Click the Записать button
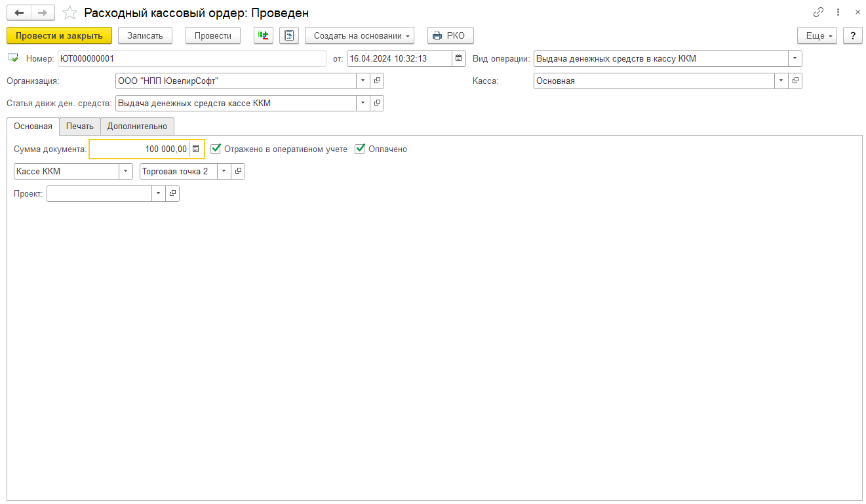866x504 pixels. [145, 35]
